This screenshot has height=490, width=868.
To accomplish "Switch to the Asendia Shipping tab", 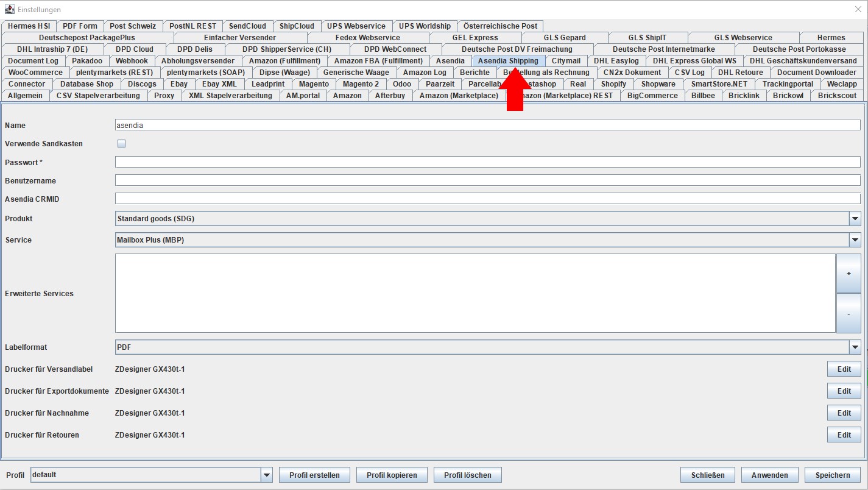I will 508,61.
